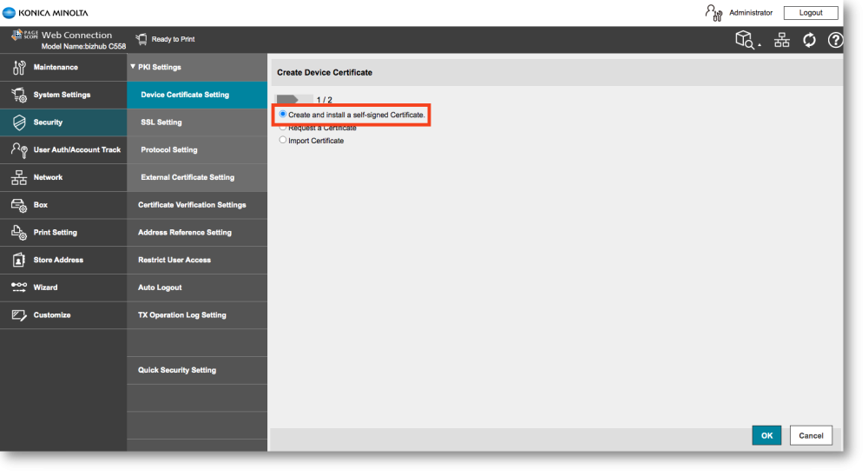This screenshot has height=476, width=868.
Task: Open External Certificate Setting
Action: coord(197,177)
